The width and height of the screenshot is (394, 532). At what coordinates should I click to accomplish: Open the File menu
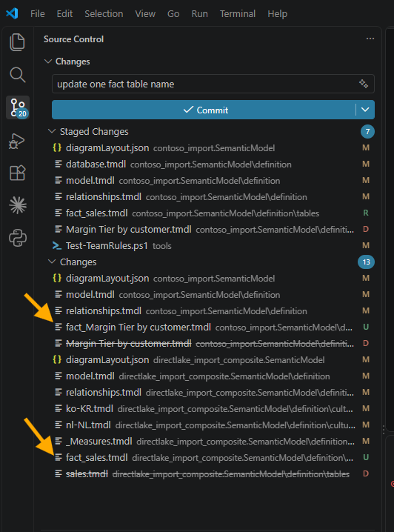click(x=37, y=13)
